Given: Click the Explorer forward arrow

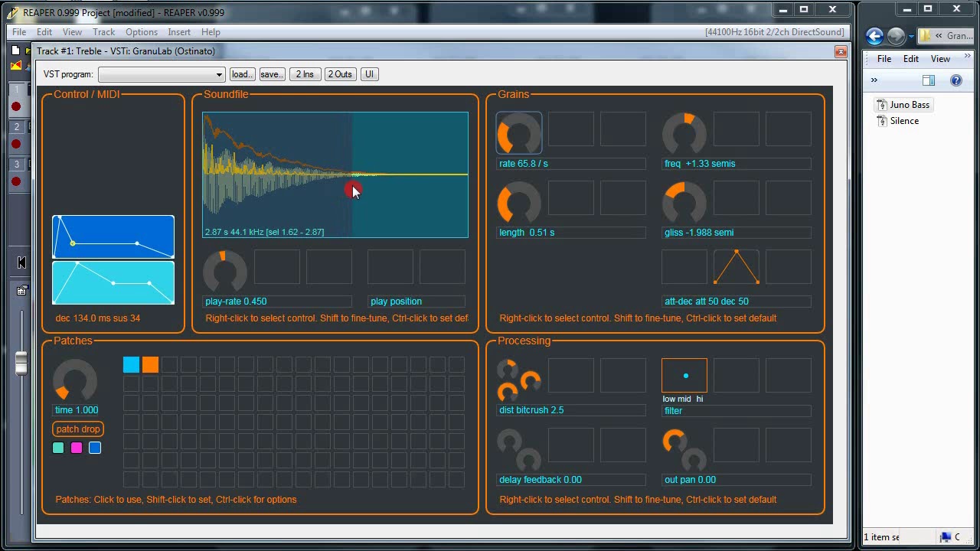Looking at the screenshot, I should coord(896,36).
